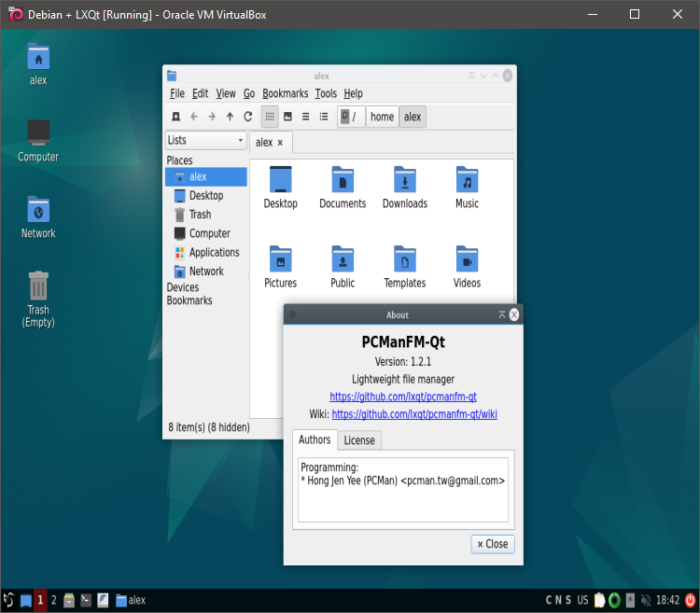This screenshot has width=700, height=613.
Task: Select Network in Places sidebar
Action: pyautogui.click(x=206, y=272)
